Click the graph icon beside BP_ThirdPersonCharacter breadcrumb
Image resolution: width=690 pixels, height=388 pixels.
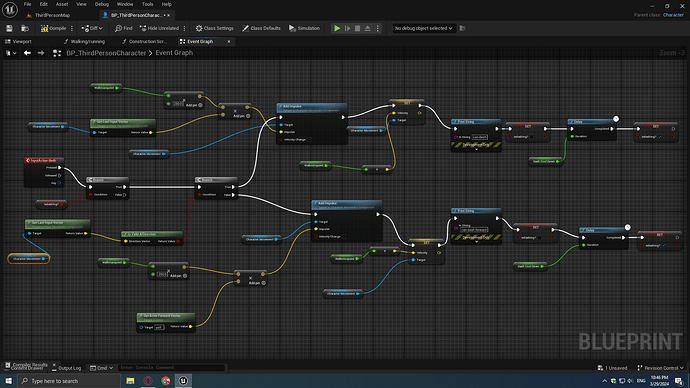(57, 53)
